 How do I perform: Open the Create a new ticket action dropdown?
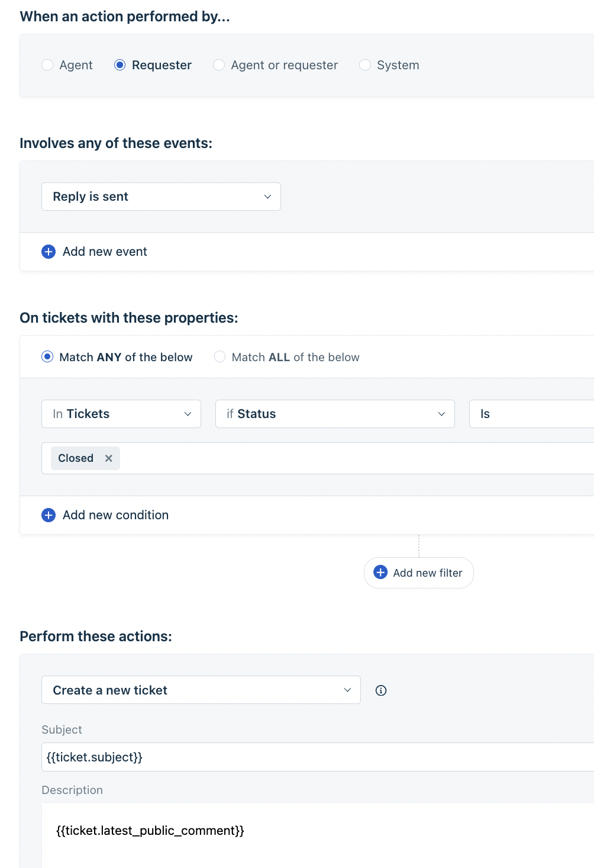201,690
